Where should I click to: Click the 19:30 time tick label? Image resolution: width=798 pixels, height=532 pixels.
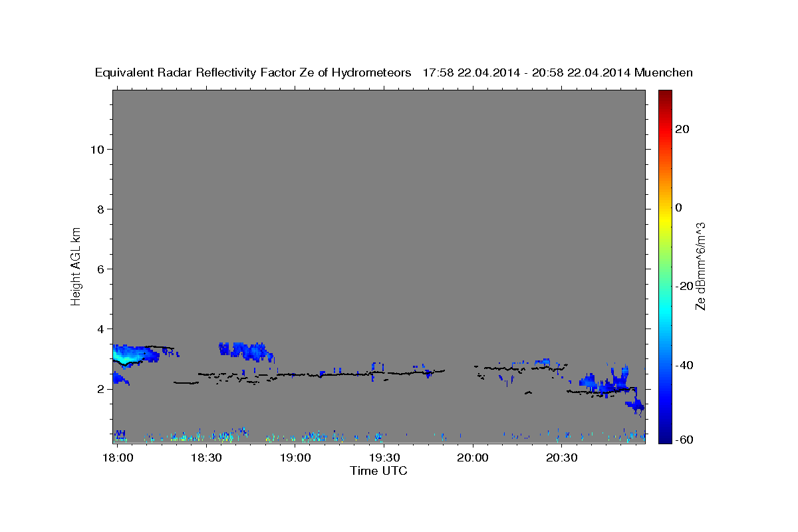(x=384, y=458)
